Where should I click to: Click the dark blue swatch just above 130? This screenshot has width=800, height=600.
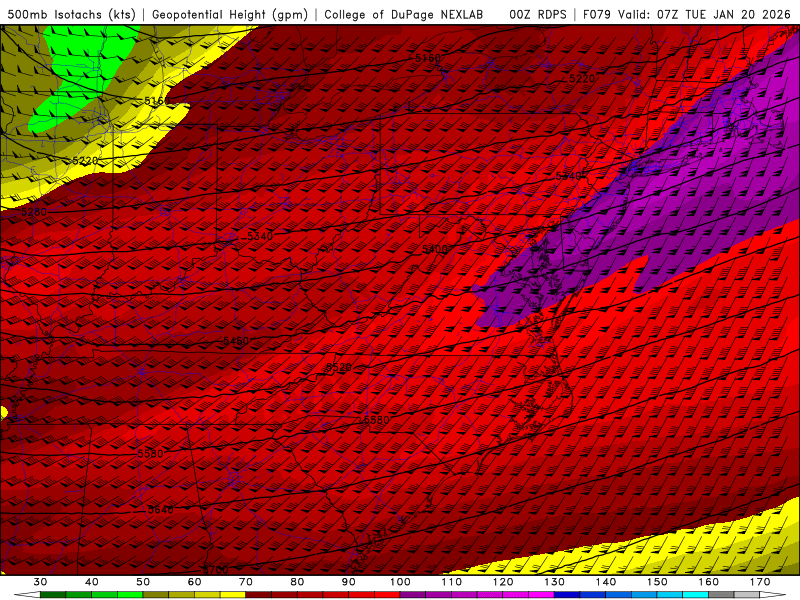coord(567,595)
